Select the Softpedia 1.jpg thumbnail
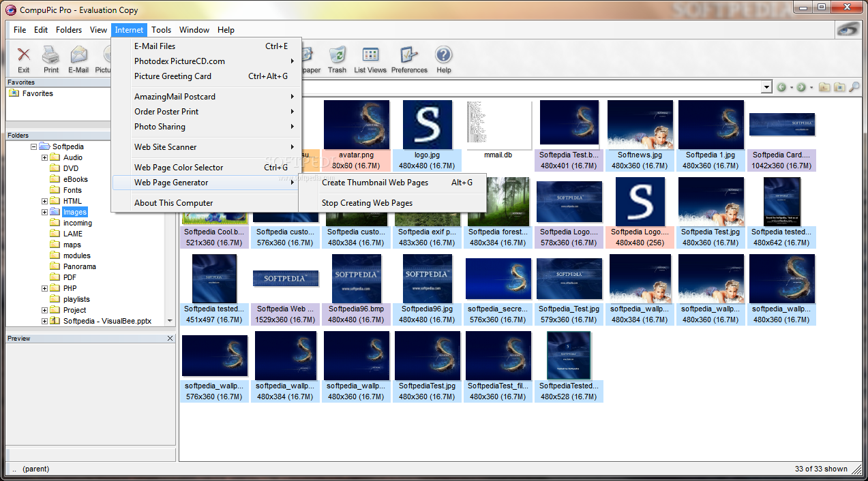Screen dimensions: 868x481 (711, 125)
